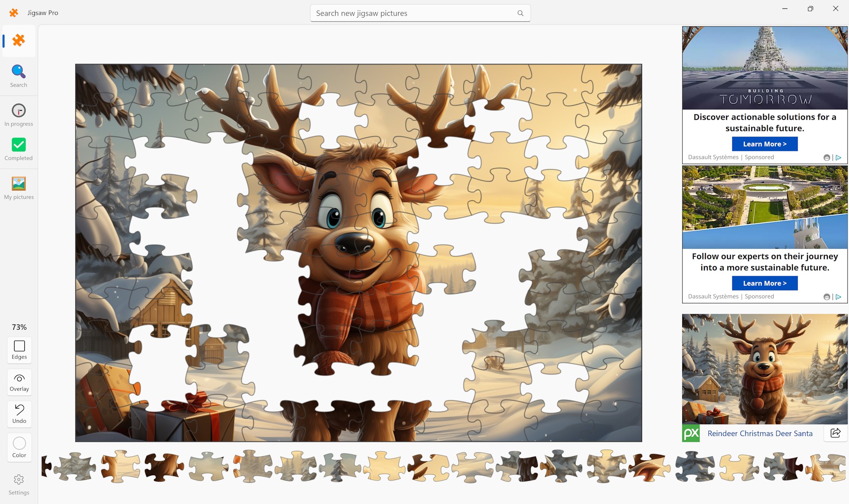Viewport: 849px width, 504px height.
Task: Click the magnifier in the search bar
Action: click(x=520, y=13)
